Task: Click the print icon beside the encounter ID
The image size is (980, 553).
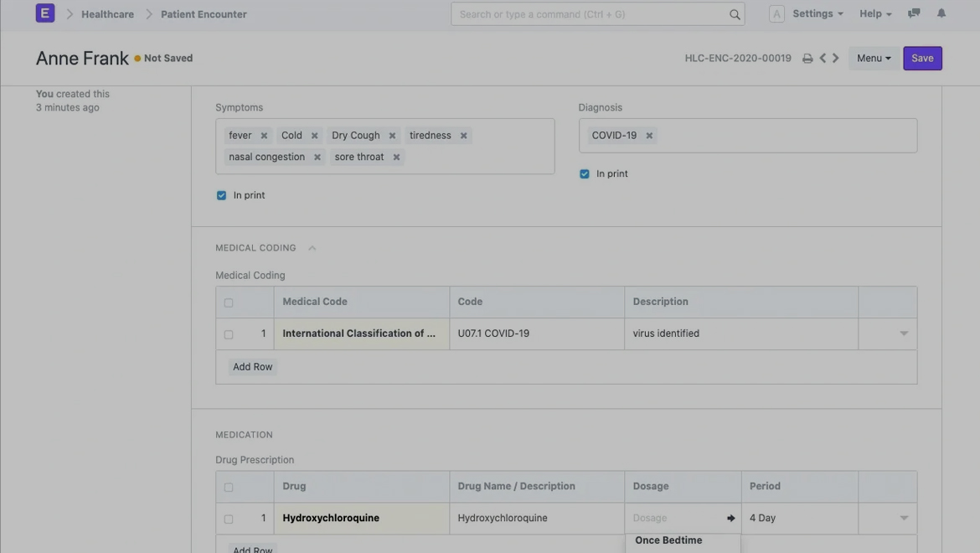Action: click(x=807, y=59)
